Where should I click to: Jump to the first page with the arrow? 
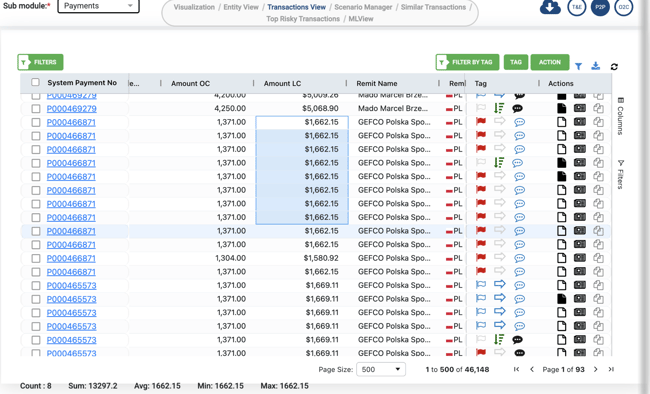pyautogui.click(x=516, y=369)
